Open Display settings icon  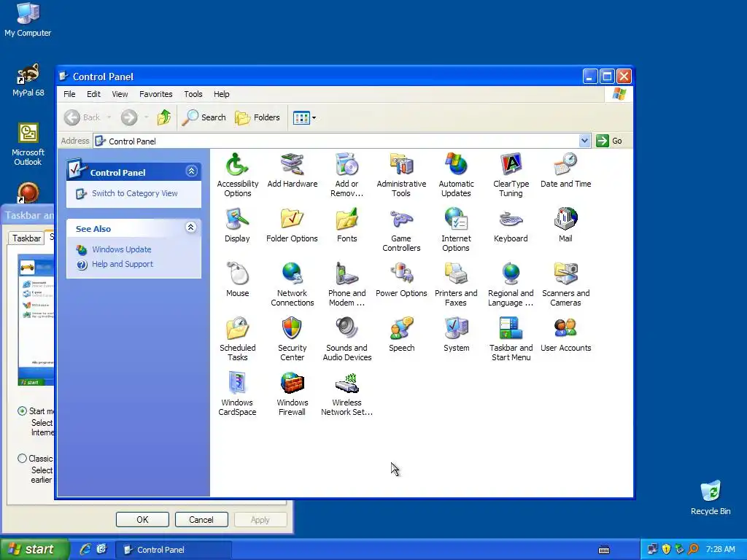(237, 225)
